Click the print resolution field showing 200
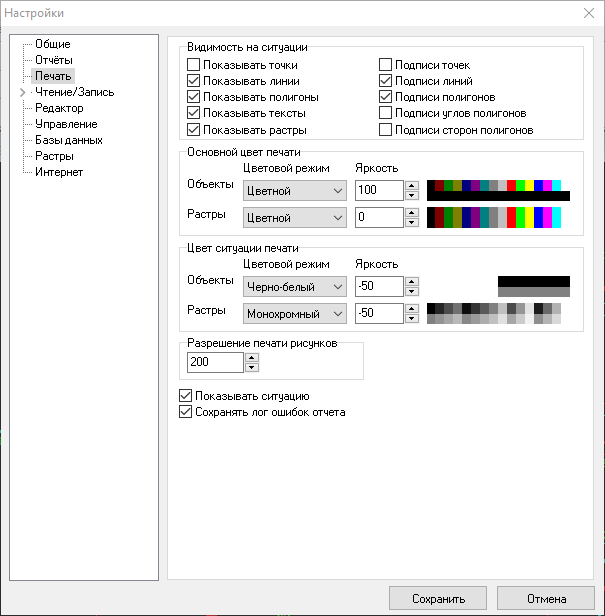The width and height of the screenshot is (605, 616). pyautogui.click(x=213, y=362)
